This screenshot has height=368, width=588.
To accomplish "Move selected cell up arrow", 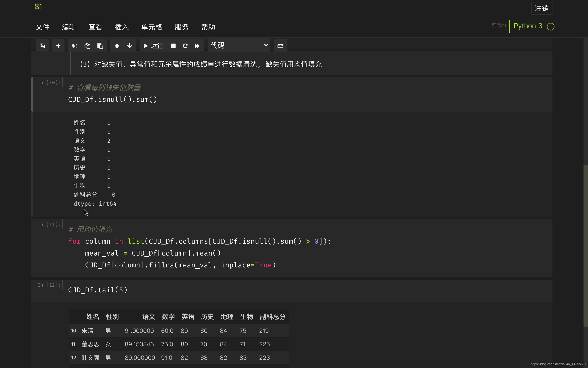I will click(117, 46).
